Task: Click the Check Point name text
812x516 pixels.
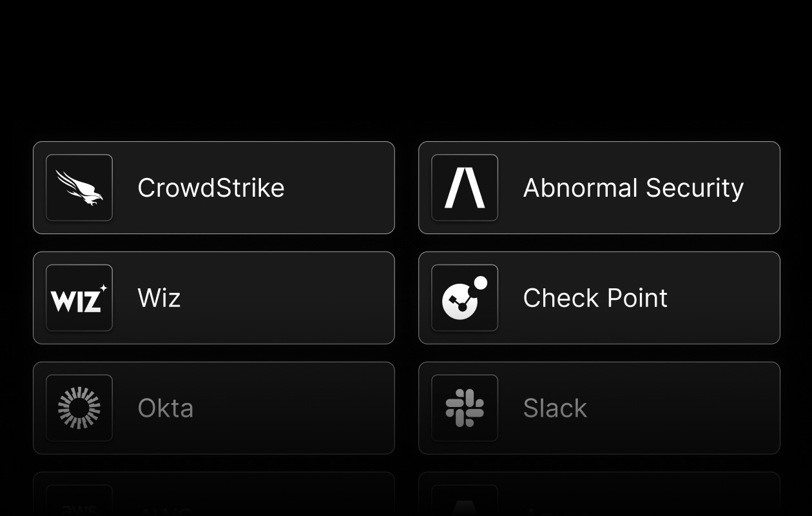Action: 595,298
